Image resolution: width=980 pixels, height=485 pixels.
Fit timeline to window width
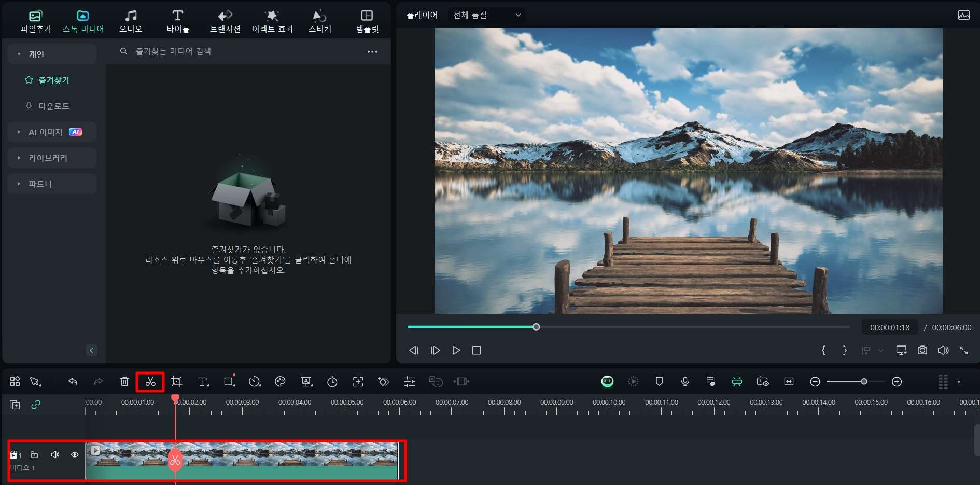pos(789,382)
